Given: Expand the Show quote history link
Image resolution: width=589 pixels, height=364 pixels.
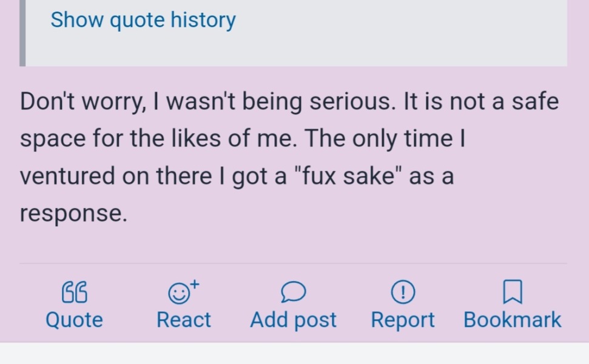Looking at the screenshot, I should click(x=143, y=20).
